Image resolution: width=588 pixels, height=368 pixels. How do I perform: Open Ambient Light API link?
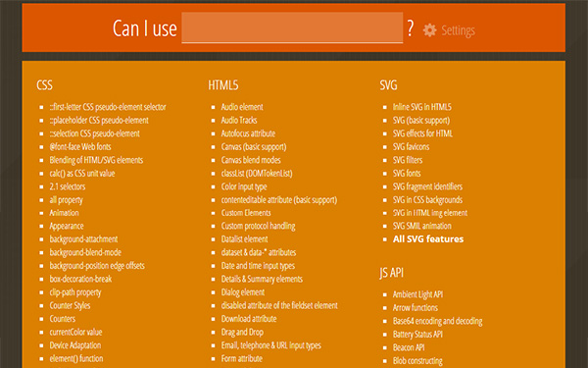pyautogui.click(x=417, y=294)
